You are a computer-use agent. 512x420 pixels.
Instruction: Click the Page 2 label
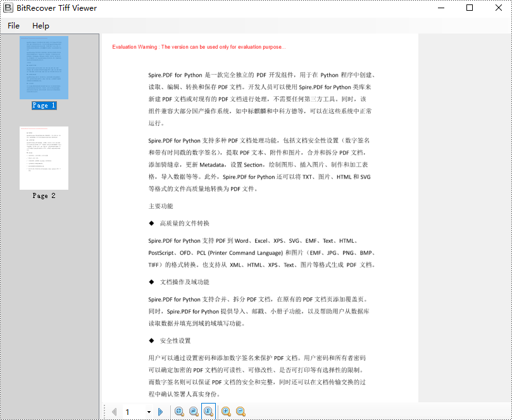coord(44,196)
